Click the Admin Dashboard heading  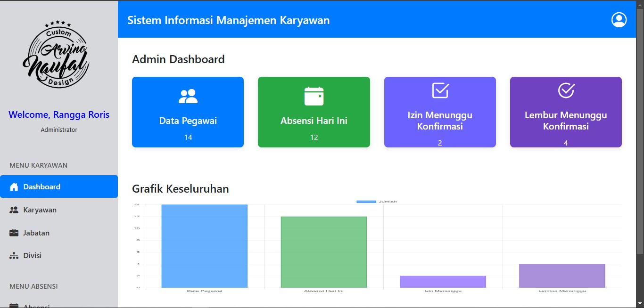pyautogui.click(x=178, y=59)
